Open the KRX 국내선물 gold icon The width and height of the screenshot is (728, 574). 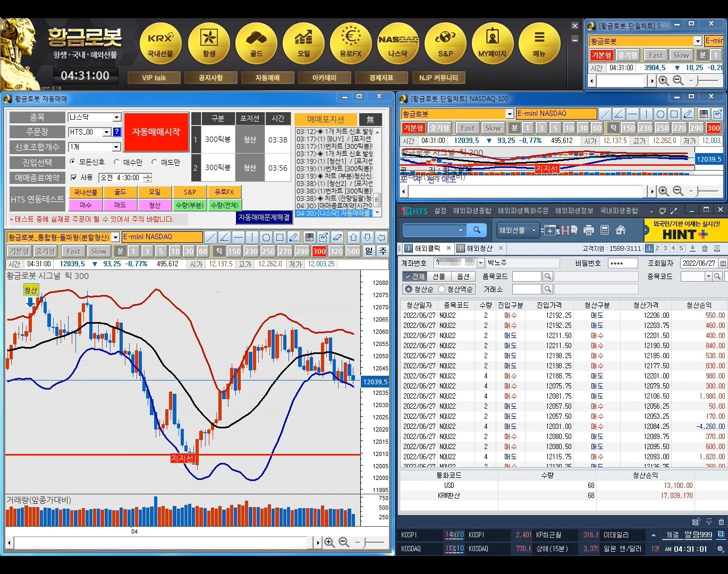[x=160, y=44]
